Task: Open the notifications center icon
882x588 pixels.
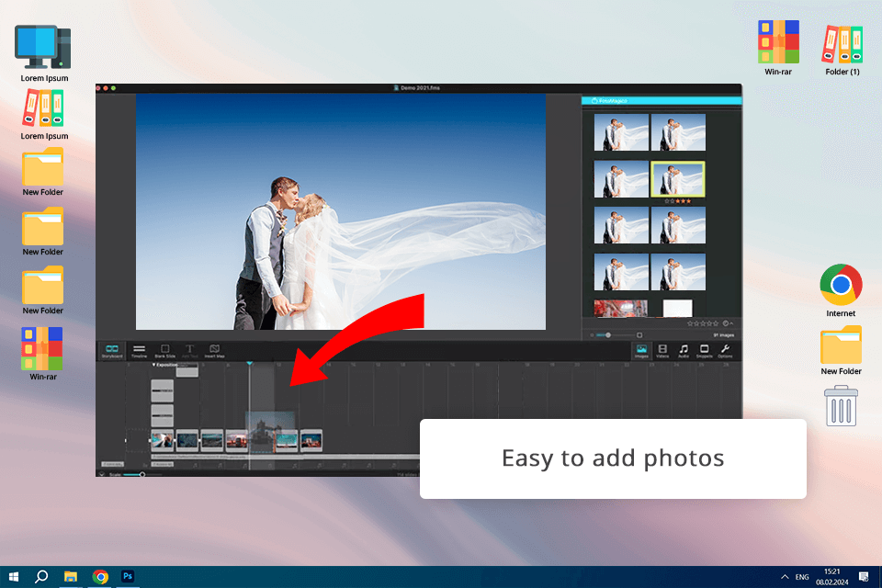Action: (x=864, y=577)
